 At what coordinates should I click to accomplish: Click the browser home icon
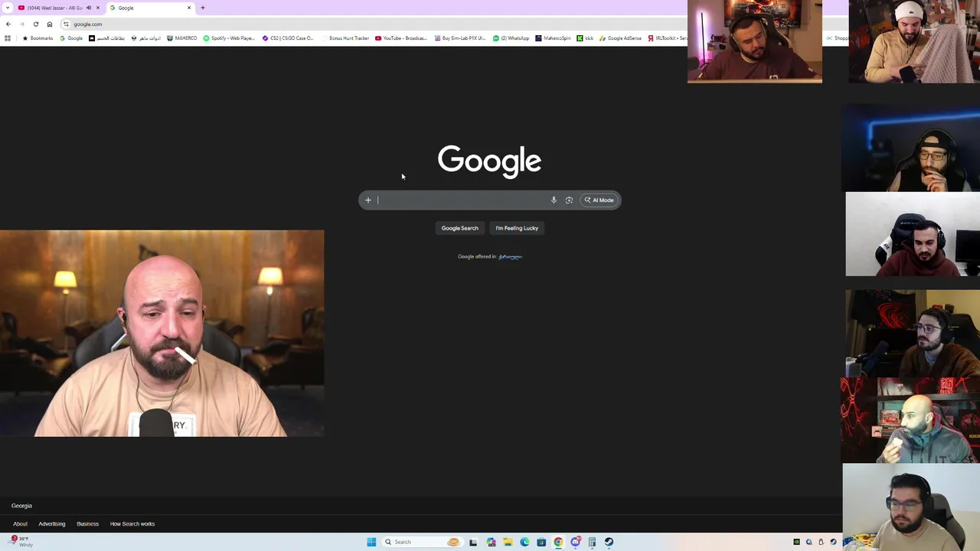click(50, 24)
